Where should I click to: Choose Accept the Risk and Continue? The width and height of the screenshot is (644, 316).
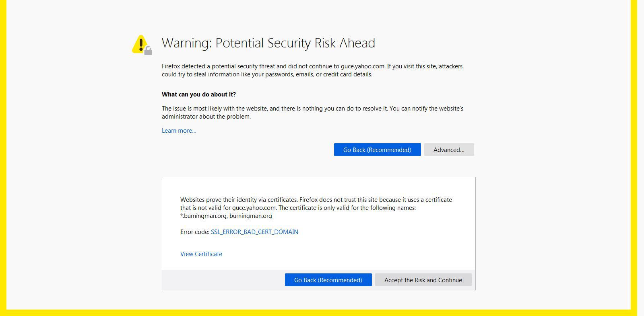423,280
